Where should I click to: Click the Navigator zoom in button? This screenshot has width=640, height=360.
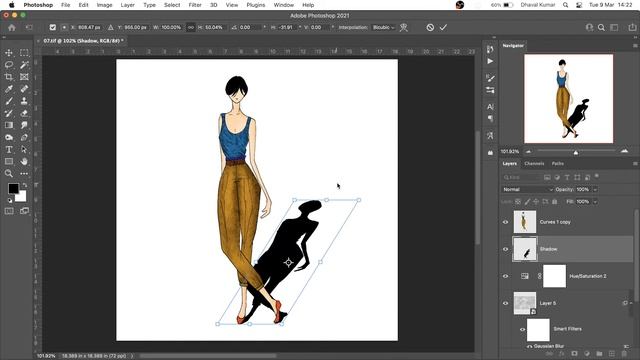[x=624, y=151]
